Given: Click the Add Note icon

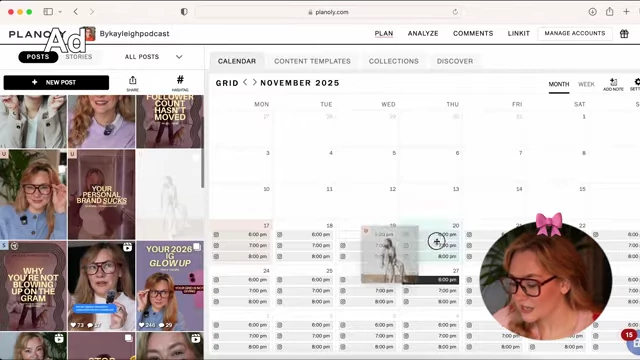Looking at the screenshot, I should tap(613, 84).
